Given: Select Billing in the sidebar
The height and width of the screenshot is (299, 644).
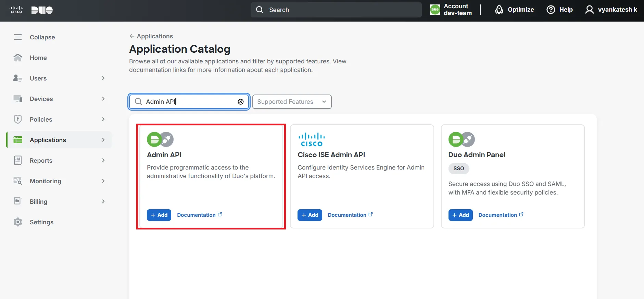Looking at the screenshot, I should [x=38, y=202].
